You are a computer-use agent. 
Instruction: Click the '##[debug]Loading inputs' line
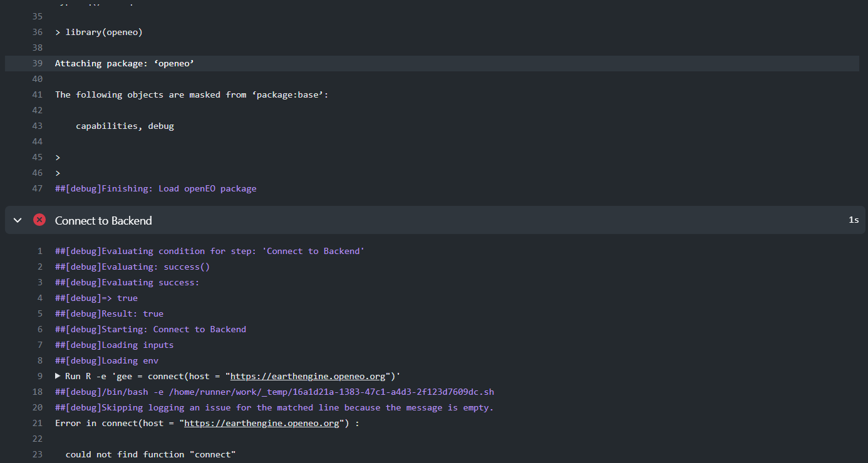coord(115,345)
